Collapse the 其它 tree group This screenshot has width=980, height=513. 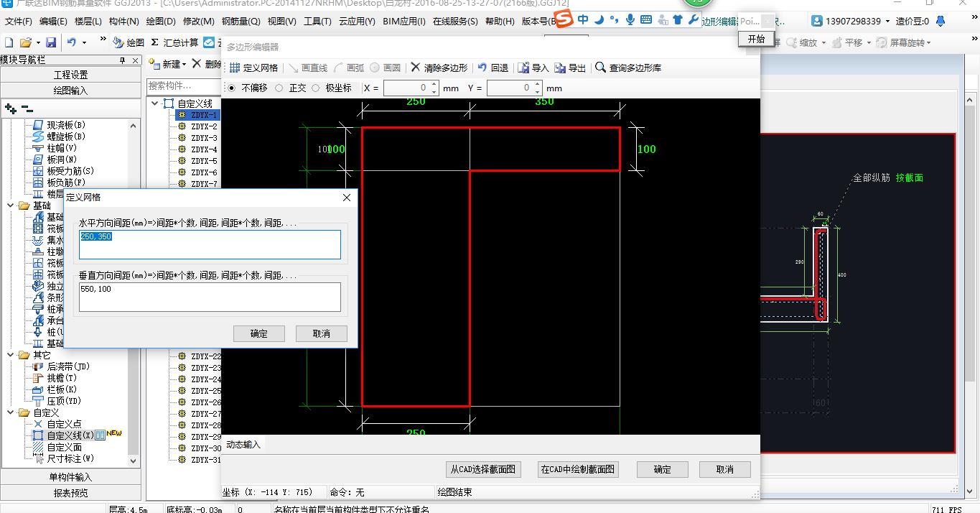[11, 355]
